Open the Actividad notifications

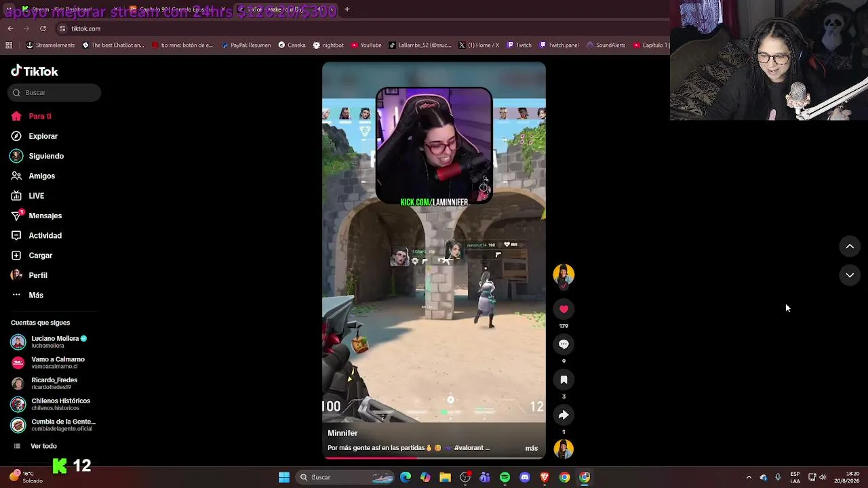37,236
